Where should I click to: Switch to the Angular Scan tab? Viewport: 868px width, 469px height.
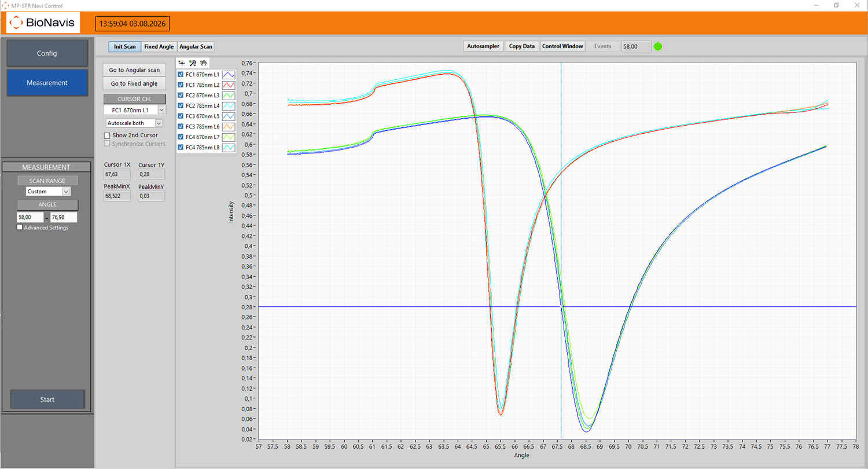pos(196,46)
